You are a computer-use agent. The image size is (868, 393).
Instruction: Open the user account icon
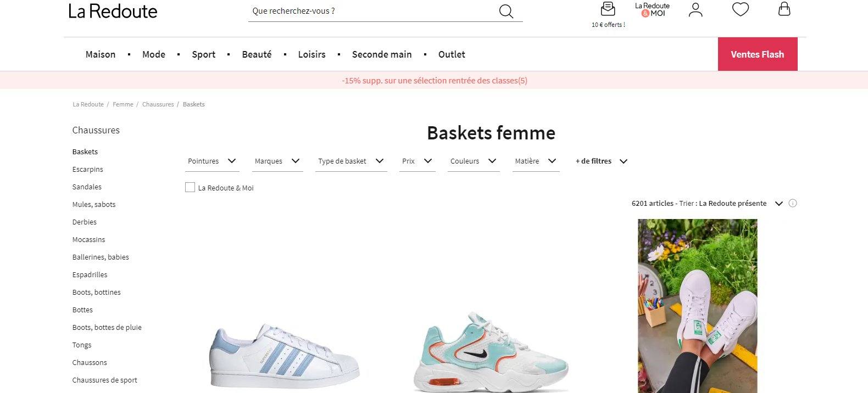[x=695, y=10]
